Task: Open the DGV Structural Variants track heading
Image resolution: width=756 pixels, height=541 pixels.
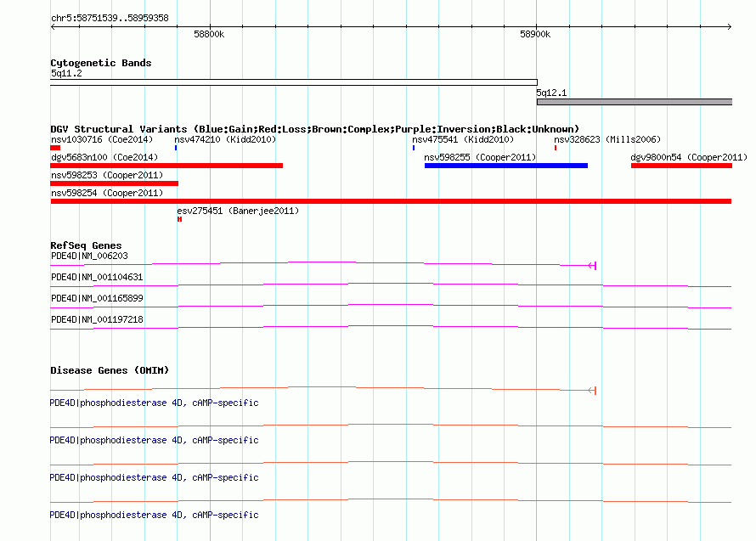Action: (314, 129)
